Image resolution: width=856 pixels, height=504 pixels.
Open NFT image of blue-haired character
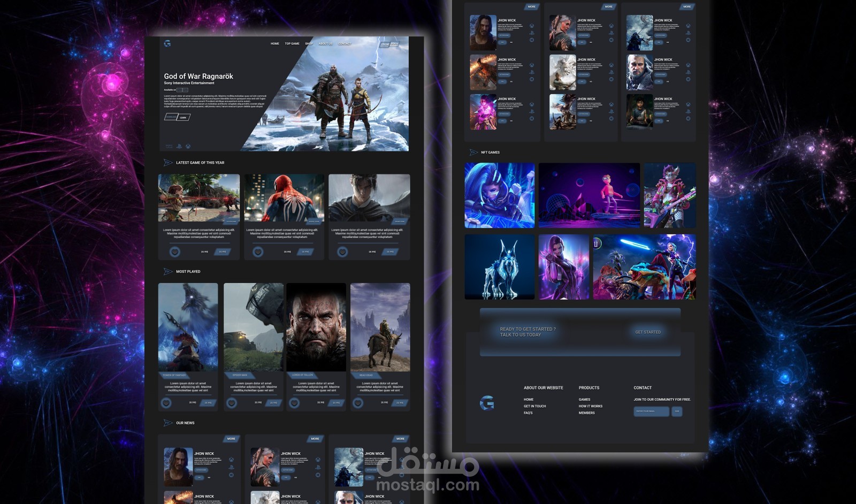pos(500,196)
